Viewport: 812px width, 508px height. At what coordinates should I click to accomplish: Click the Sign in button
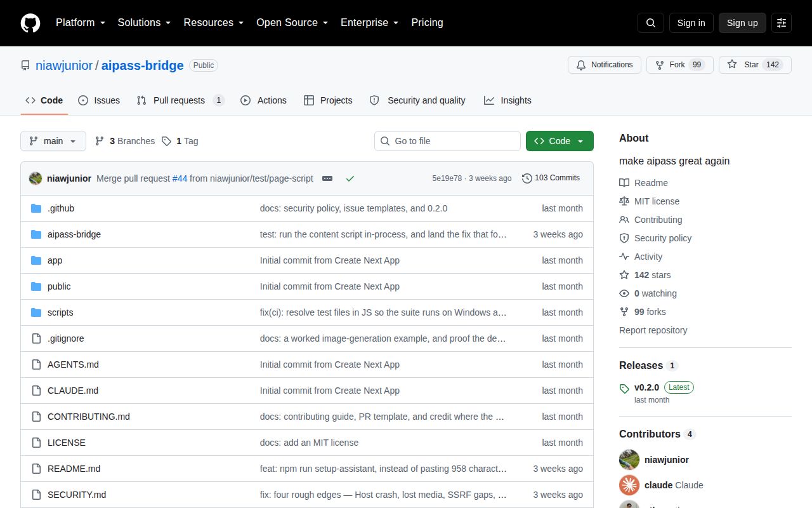click(x=691, y=23)
